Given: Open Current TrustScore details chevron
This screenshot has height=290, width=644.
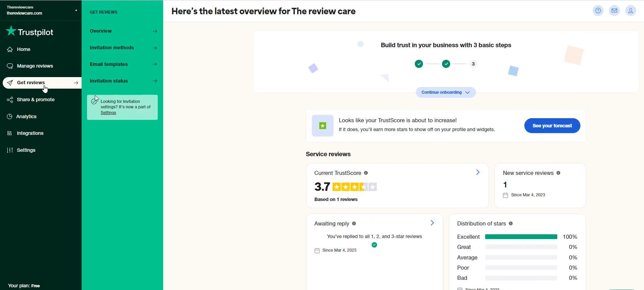Looking at the screenshot, I should pos(478,173).
